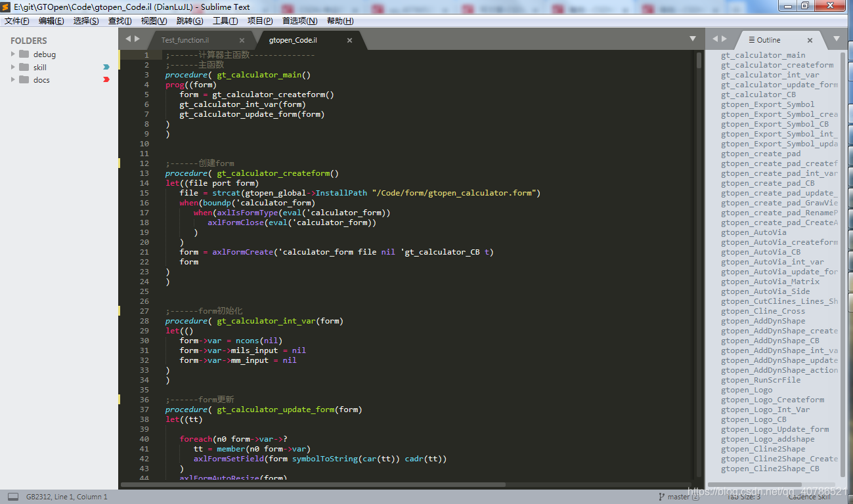Click the GB2312 encoding status text

[x=39, y=497]
